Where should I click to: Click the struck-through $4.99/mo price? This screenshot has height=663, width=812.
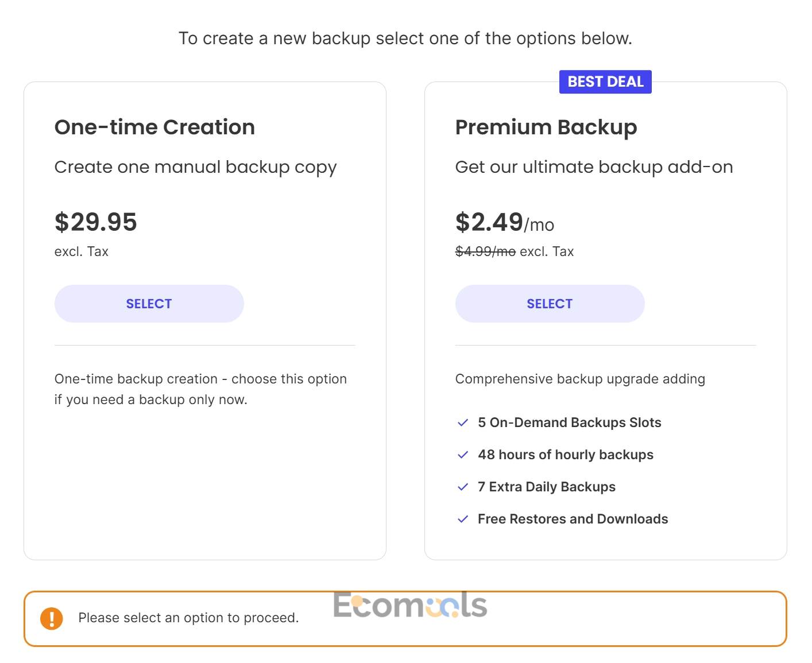point(485,251)
